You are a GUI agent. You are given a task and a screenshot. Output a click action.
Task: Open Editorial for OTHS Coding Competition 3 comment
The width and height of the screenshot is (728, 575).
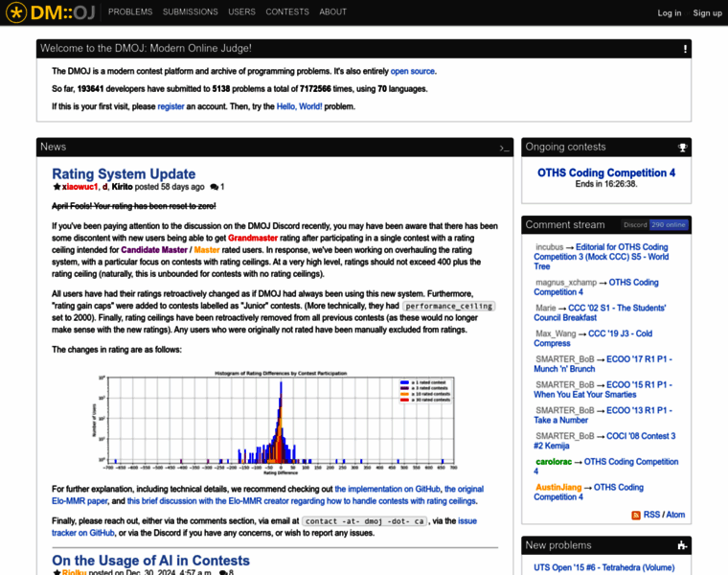pyautogui.click(x=602, y=257)
